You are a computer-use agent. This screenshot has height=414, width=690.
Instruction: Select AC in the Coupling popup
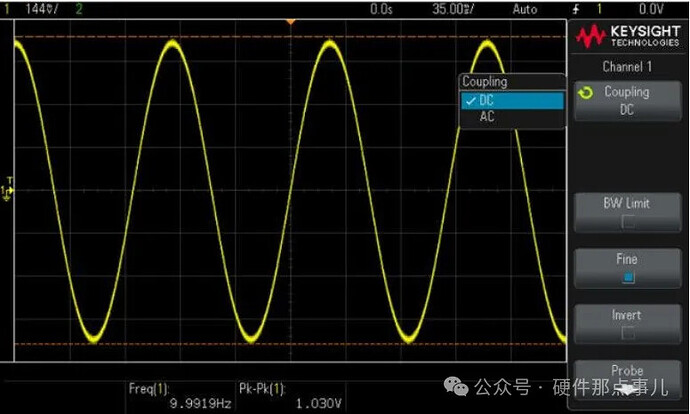[x=487, y=117]
